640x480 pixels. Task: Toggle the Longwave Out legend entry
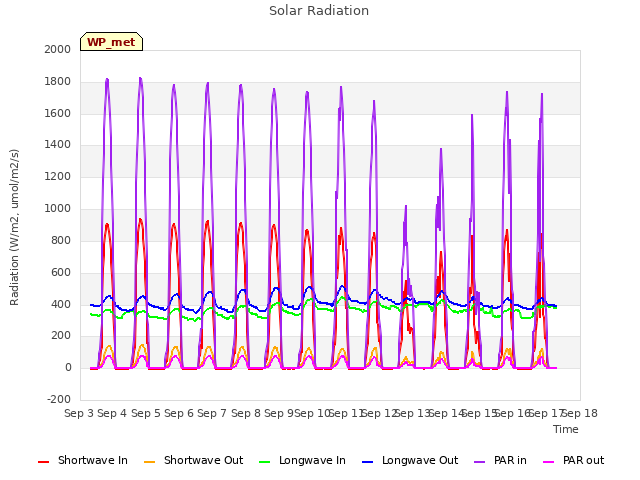[410, 460]
